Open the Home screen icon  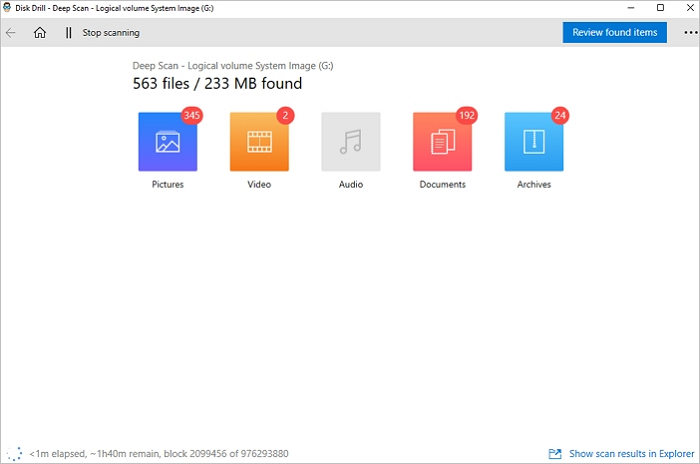coord(40,33)
